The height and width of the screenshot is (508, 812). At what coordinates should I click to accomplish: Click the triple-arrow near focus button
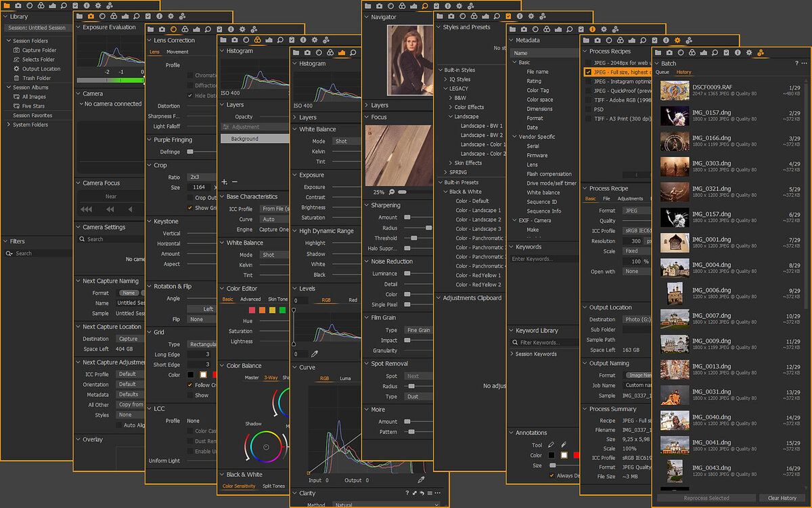click(x=86, y=209)
